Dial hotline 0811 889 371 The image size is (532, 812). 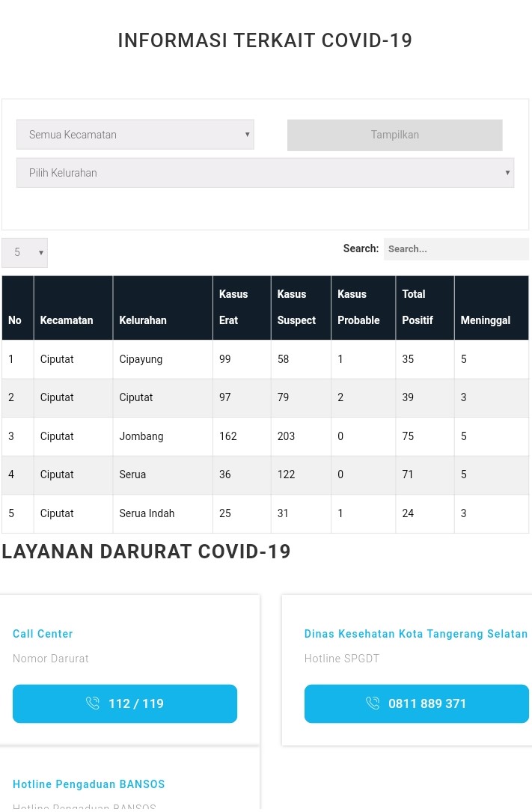point(417,703)
